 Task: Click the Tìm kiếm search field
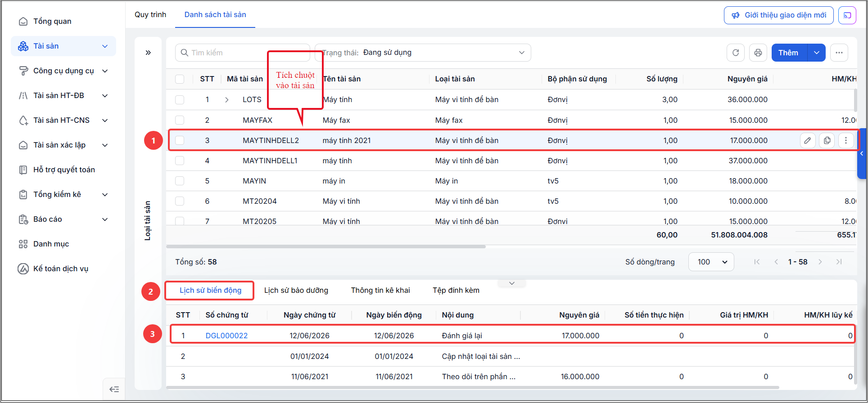pyautogui.click(x=243, y=53)
